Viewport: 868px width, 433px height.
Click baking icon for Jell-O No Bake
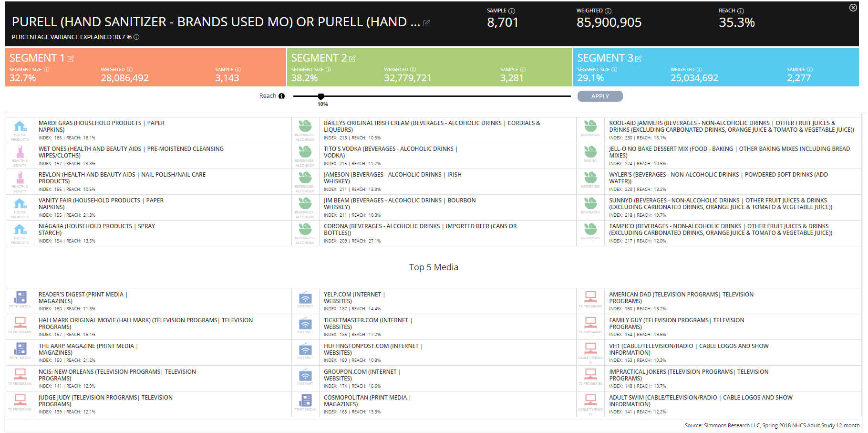[590, 152]
